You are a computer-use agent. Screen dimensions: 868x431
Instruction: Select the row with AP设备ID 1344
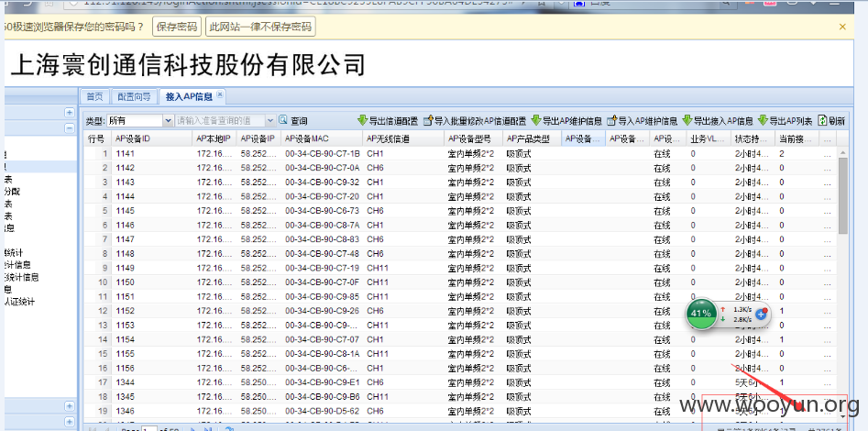pos(461,382)
